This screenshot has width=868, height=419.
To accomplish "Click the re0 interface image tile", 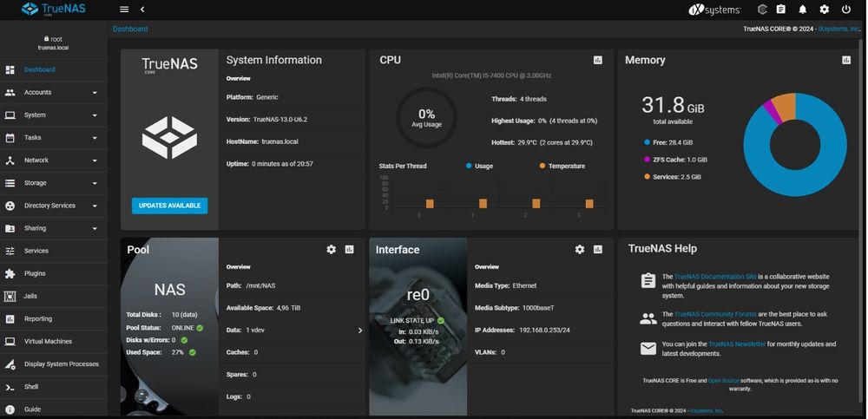I will coord(418,326).
